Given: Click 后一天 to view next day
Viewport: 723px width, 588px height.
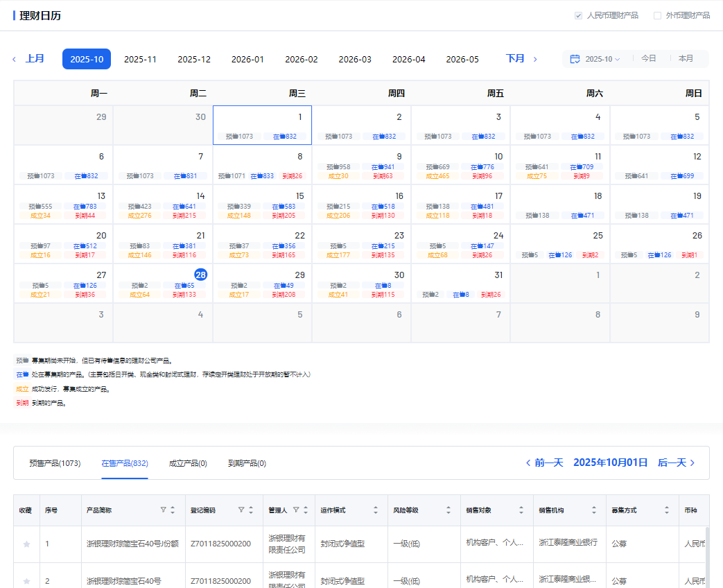Looking at the screenshot, I should click(x=676, y=462).
